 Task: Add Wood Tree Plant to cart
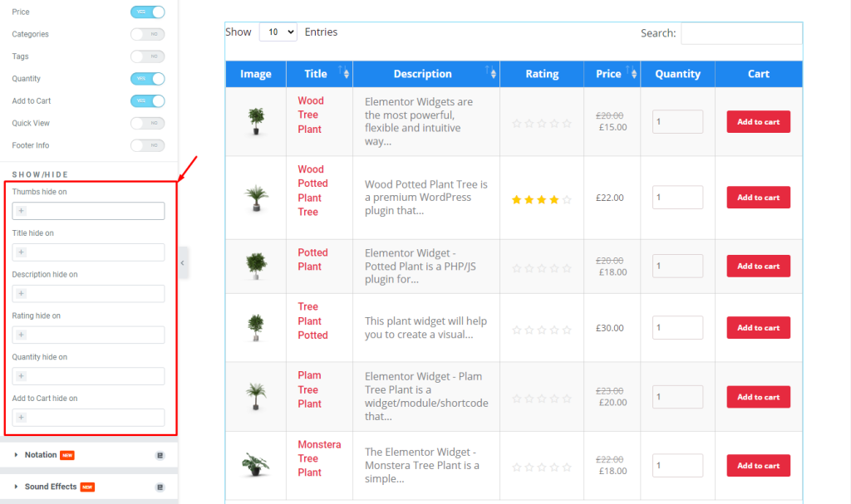tap(758, 121)
